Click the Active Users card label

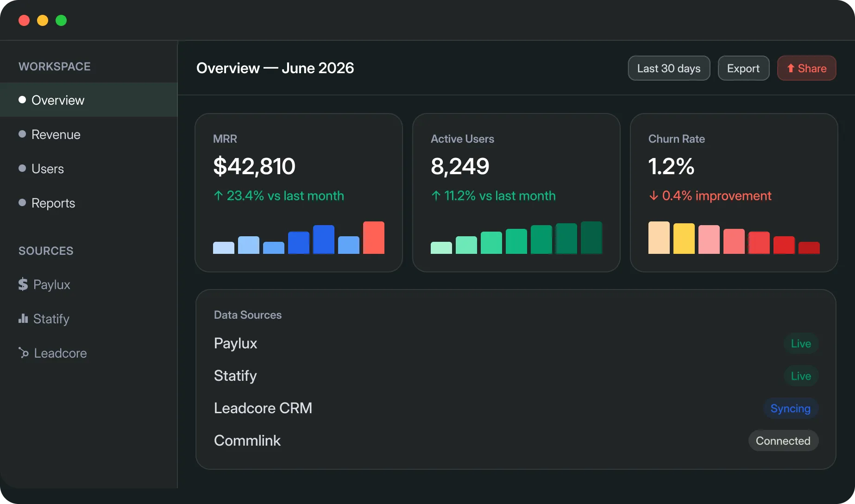pos(462,139)
